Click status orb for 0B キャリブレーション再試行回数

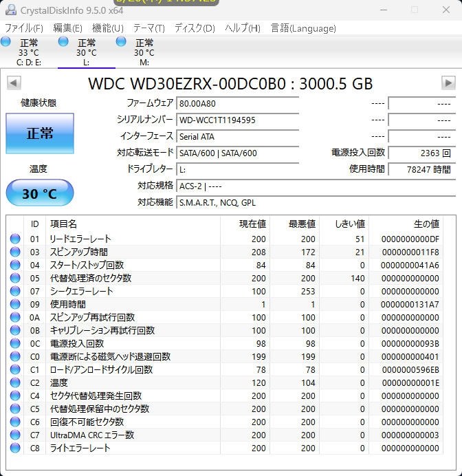(x=15, y=330)
